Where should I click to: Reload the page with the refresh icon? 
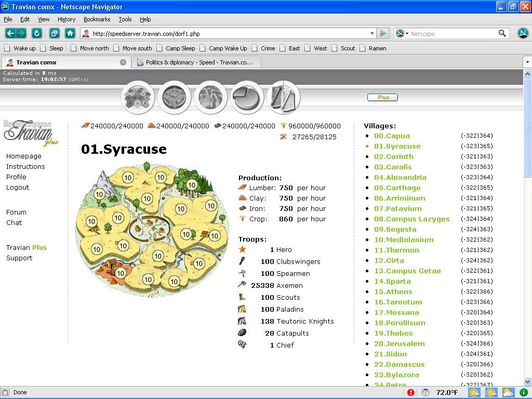click(x=37, y=33)
